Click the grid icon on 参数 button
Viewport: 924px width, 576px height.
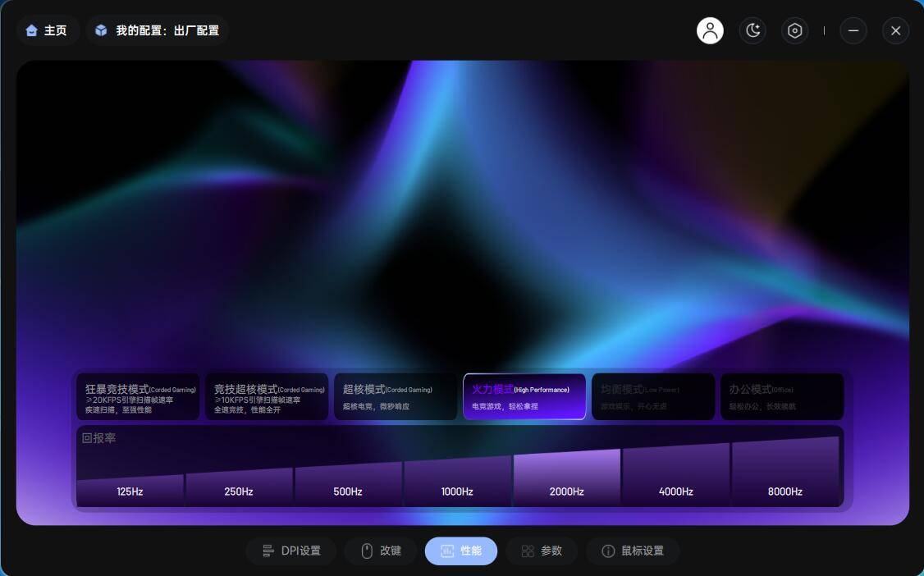[527, 551]
